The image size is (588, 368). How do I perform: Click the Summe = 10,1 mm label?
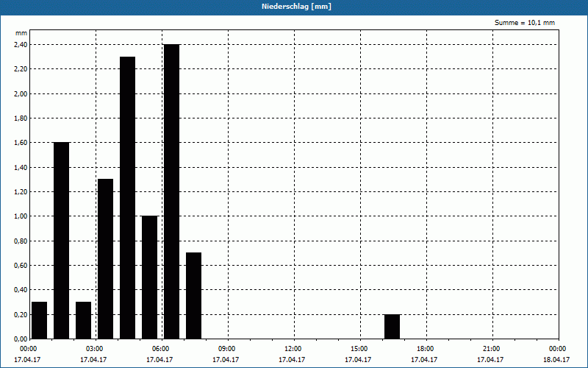[525, 23]
